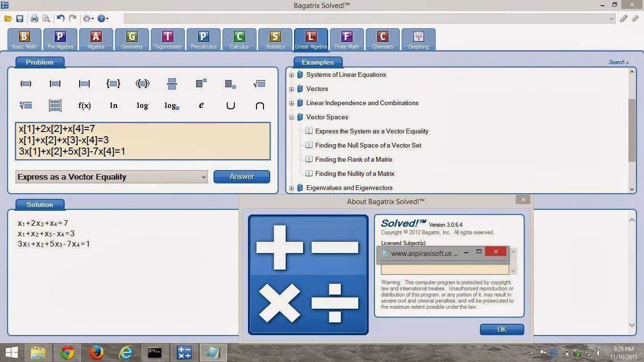This screenshot has width=644, height=362.
Task: Redo the last undone action
Action: pyautogui.click(x=73, y=18)
